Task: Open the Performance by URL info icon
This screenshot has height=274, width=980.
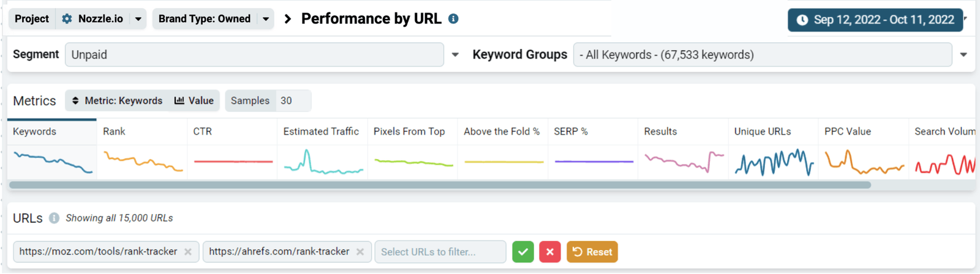Action: (453, 19)
